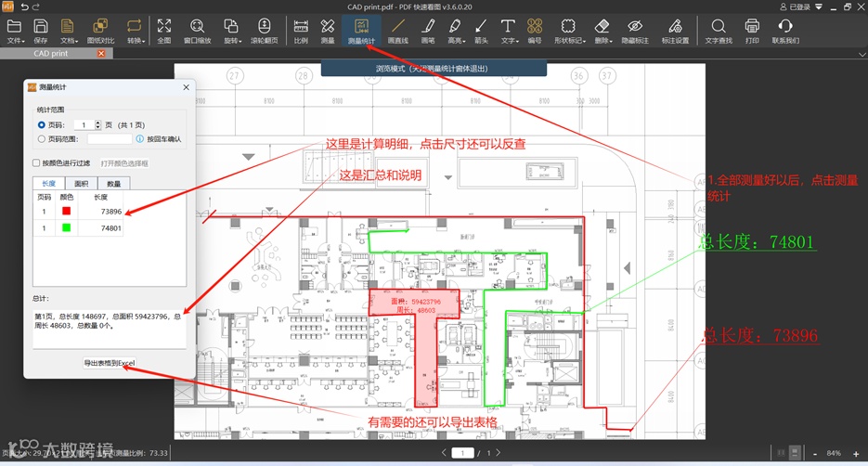Click the 保存 save icon
868x466 pixels.
(41, 31)
